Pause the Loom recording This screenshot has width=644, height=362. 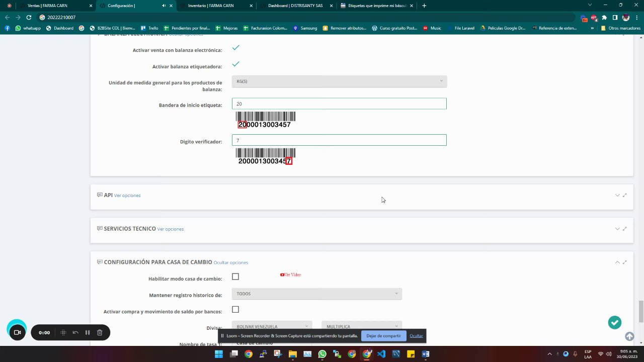coord(88,332)
